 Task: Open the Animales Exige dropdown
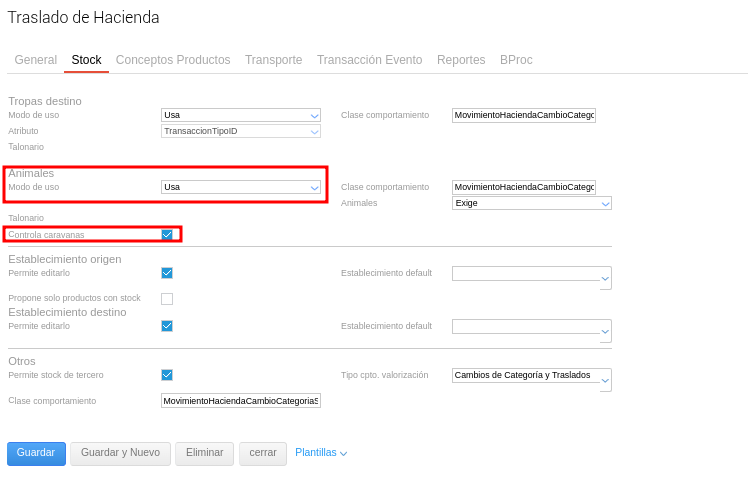click(531, 203)
